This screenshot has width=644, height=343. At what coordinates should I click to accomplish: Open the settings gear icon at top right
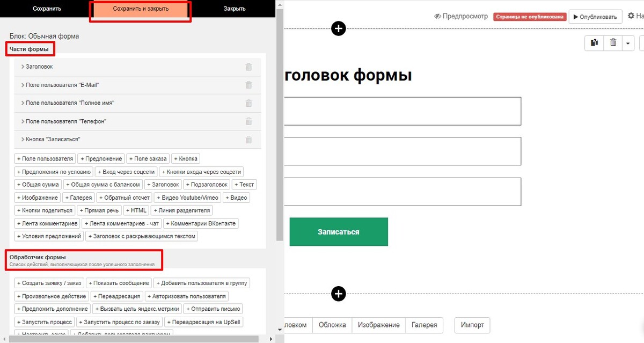[x=631, y=16]
